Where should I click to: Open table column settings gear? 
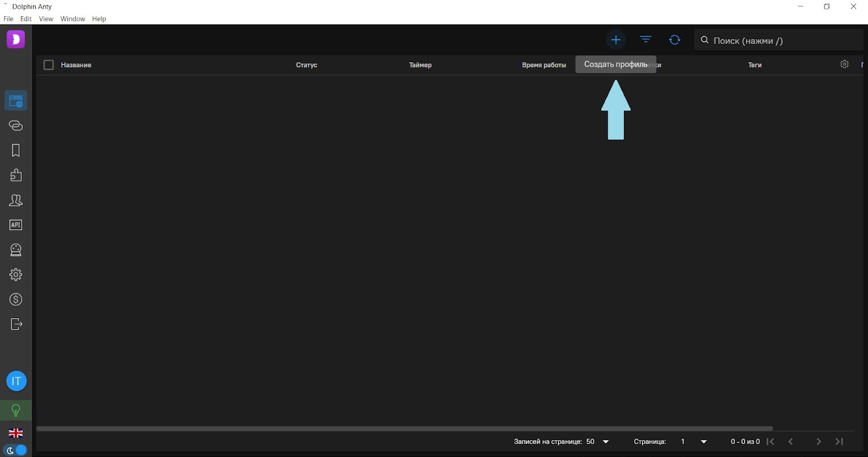tap(845, 65)
